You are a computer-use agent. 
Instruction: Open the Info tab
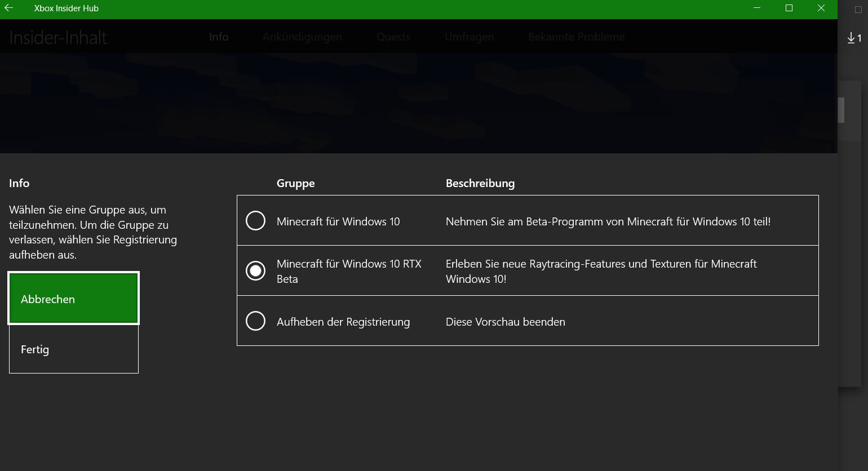pyautogui.click(x=219, y=37)
